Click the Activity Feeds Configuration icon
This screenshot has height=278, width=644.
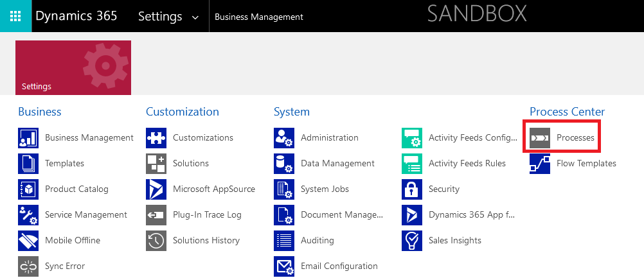412,138
